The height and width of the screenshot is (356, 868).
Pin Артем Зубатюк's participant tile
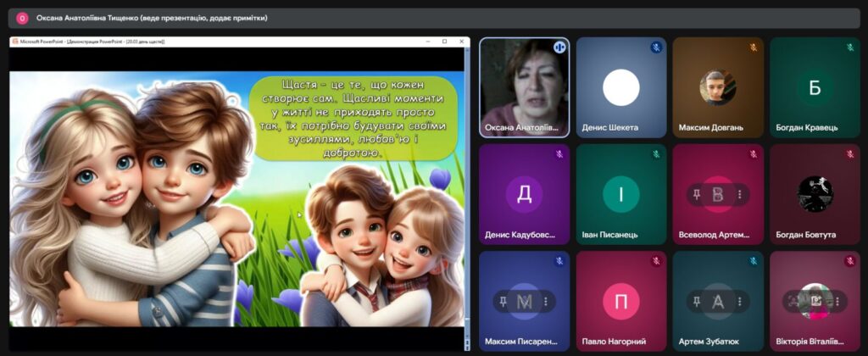click(697, 301)
